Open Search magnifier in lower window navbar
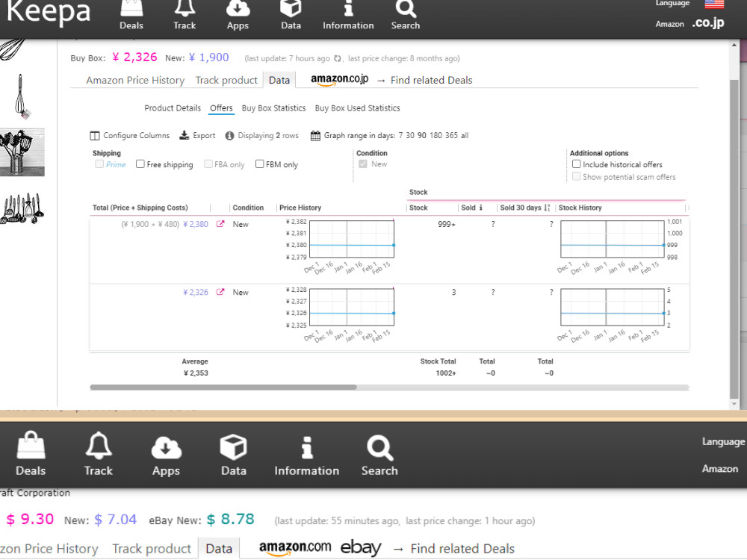Viewport: 747px width, 560px height. click(379, 453)
